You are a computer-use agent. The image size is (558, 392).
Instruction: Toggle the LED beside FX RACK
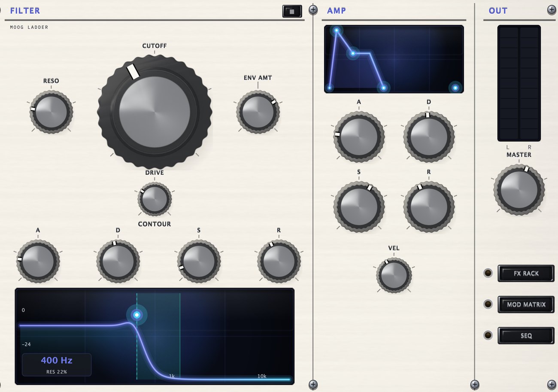(488, 273)
